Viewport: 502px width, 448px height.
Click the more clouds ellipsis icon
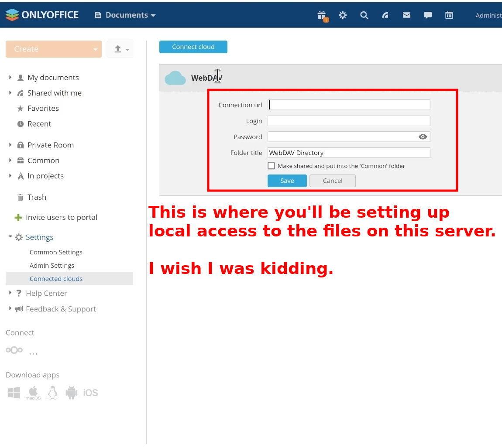(33, 353)
